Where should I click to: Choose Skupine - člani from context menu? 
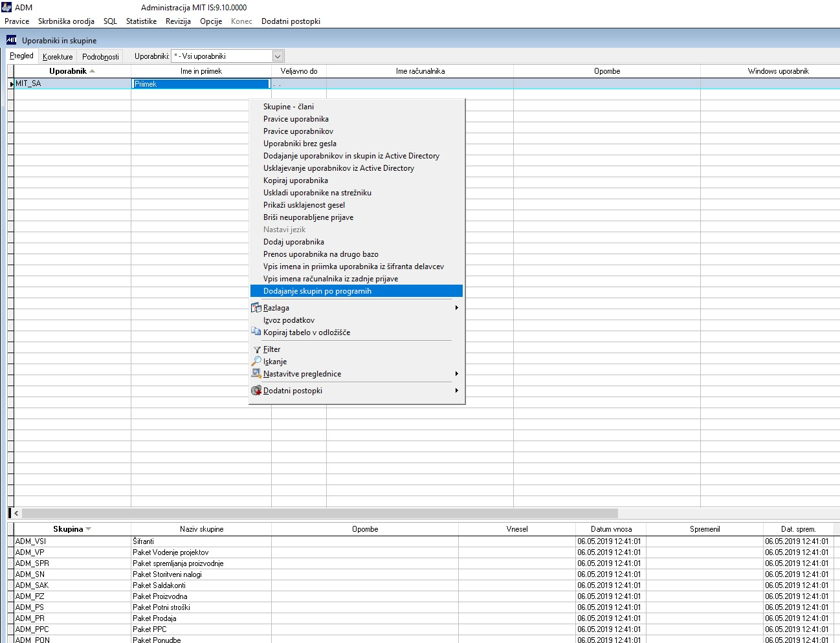(357, 107)
